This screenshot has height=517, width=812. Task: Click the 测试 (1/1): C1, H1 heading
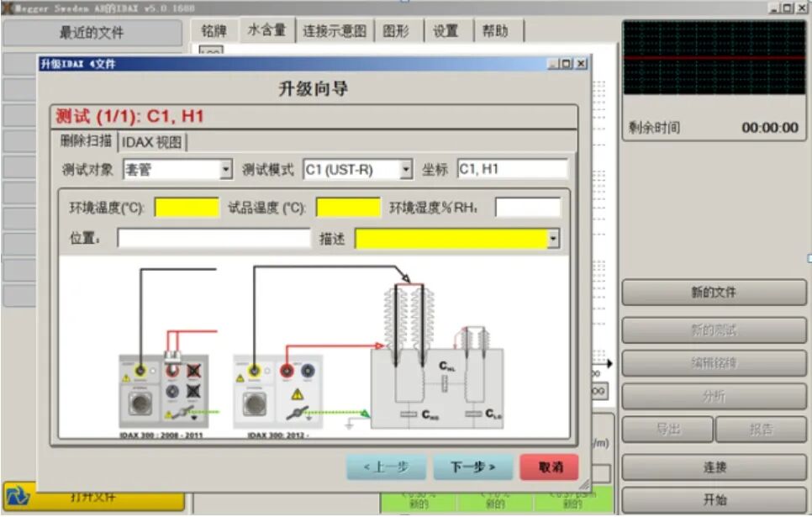pos(129,116)
